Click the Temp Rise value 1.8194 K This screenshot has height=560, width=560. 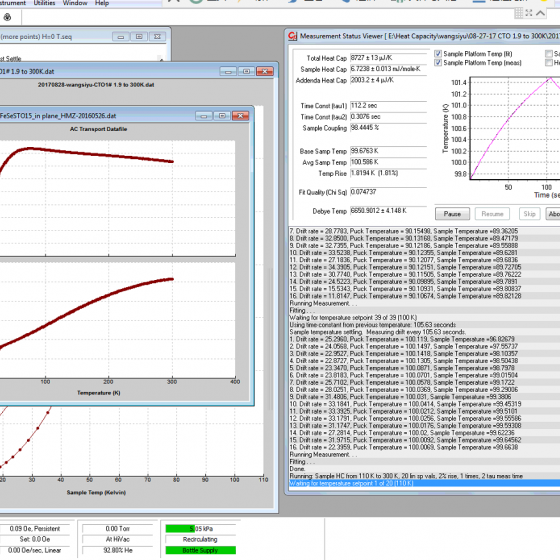coord(388,173)
